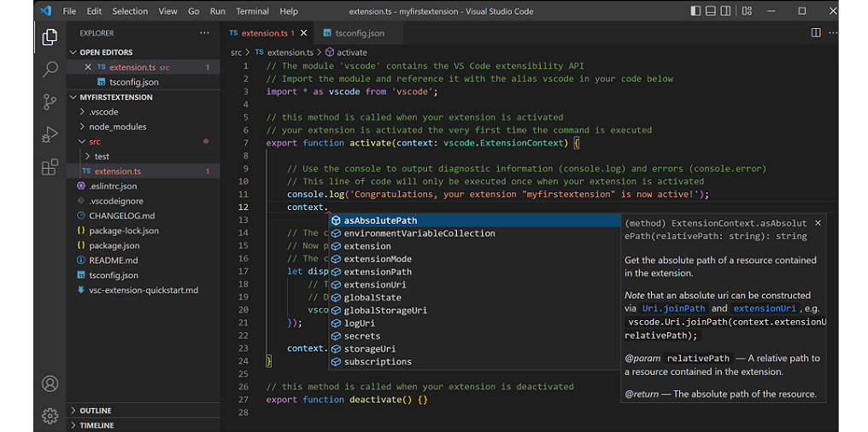Open the Extensions view icon
Viewport: 868px width, 432px height.
click(50, 166)
